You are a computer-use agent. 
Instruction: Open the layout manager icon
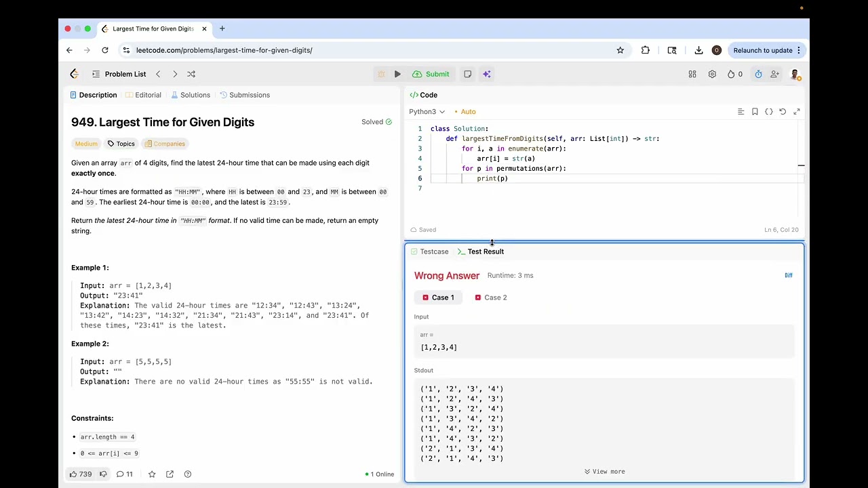click(x=692, y=74)
